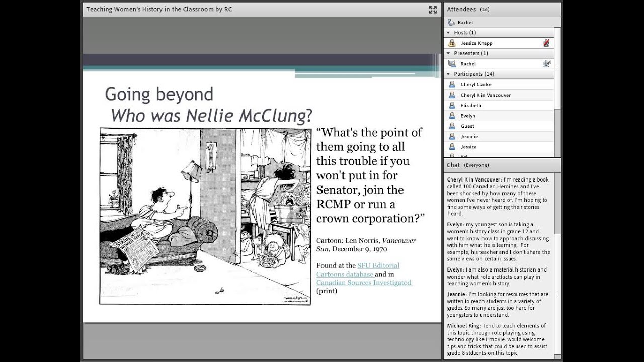Click Guest's participant icon

click(452, 126)
